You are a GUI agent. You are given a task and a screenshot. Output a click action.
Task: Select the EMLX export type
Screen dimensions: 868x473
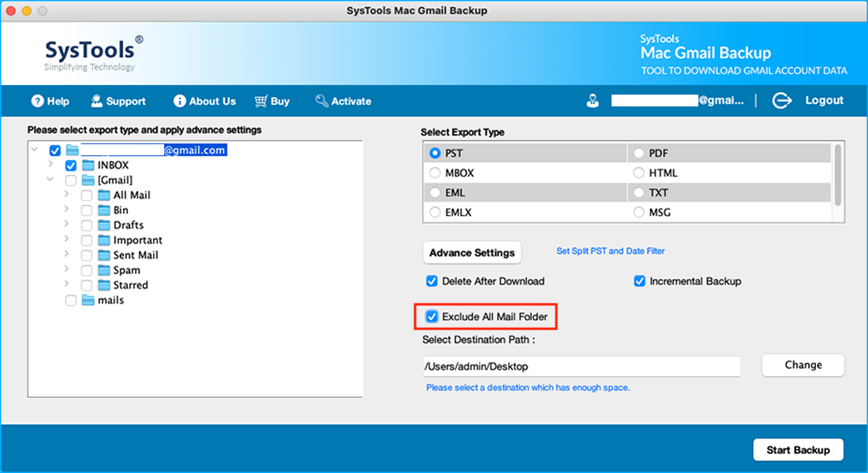(435, 212)
